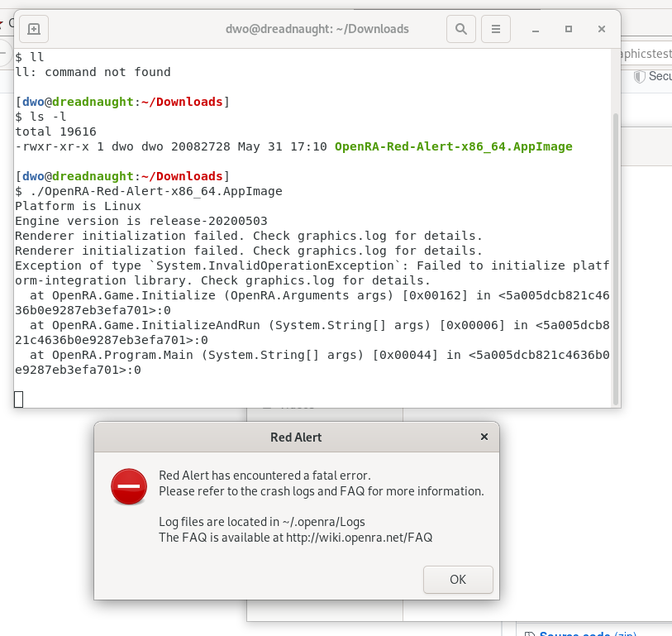Open the terminal search tool
The image size is (672, 636).
461,29
